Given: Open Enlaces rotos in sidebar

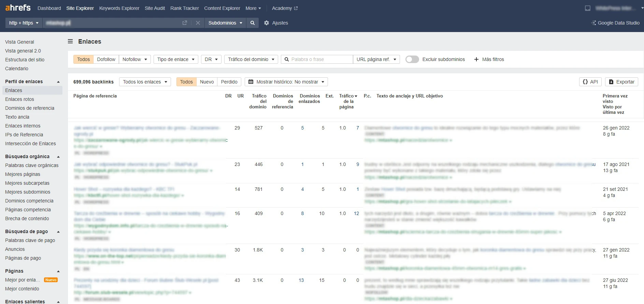Looking at the screenshot, I should [19, 99].
